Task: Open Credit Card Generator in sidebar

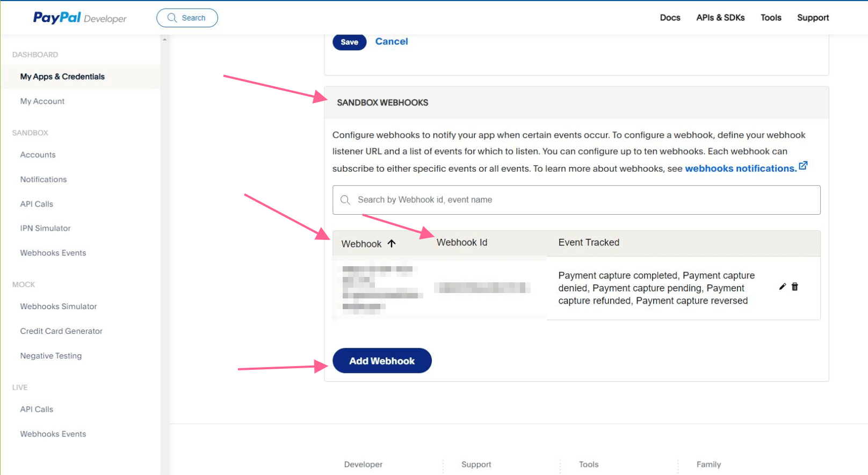Action: click(x=61, y=331)
